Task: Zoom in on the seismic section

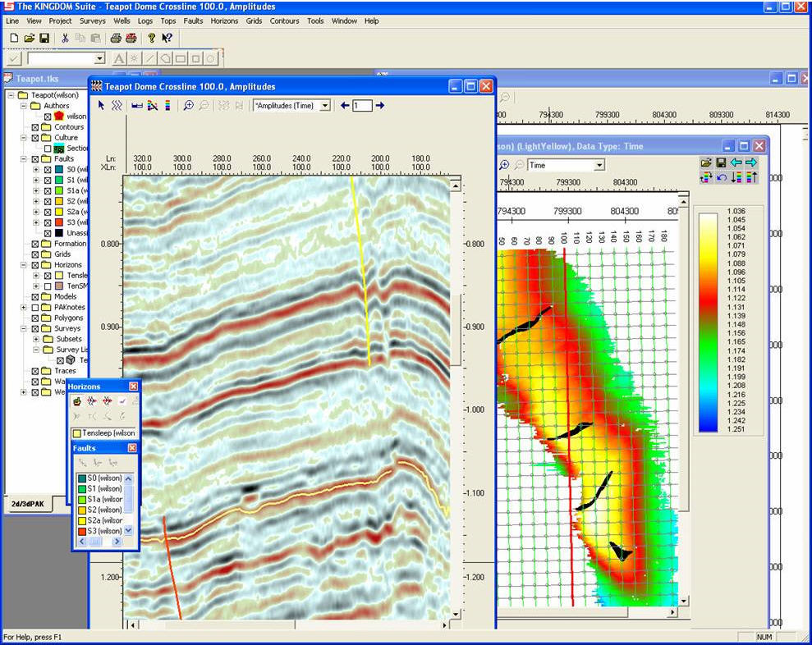Action: 189,105
